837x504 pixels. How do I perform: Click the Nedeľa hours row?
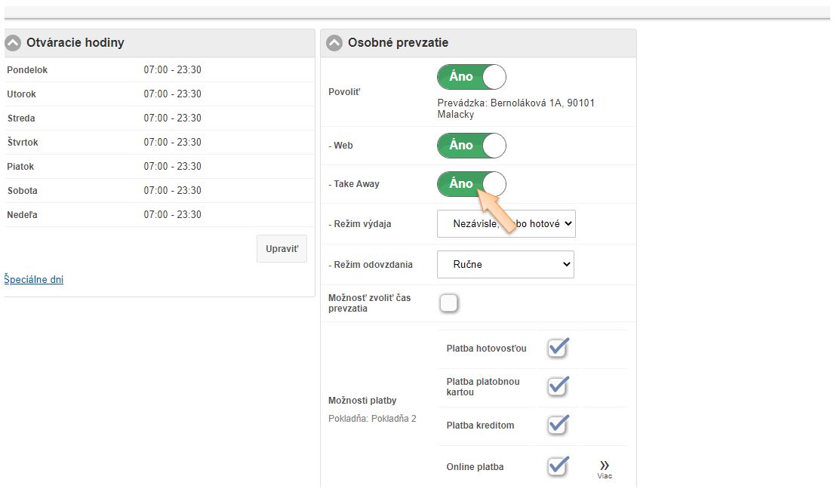click(158, 215)
